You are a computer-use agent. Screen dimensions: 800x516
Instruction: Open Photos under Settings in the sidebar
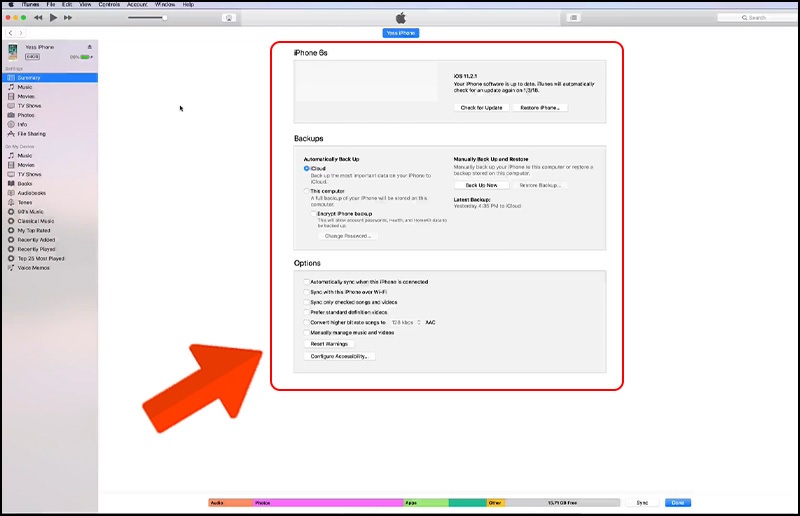[25, 115]
